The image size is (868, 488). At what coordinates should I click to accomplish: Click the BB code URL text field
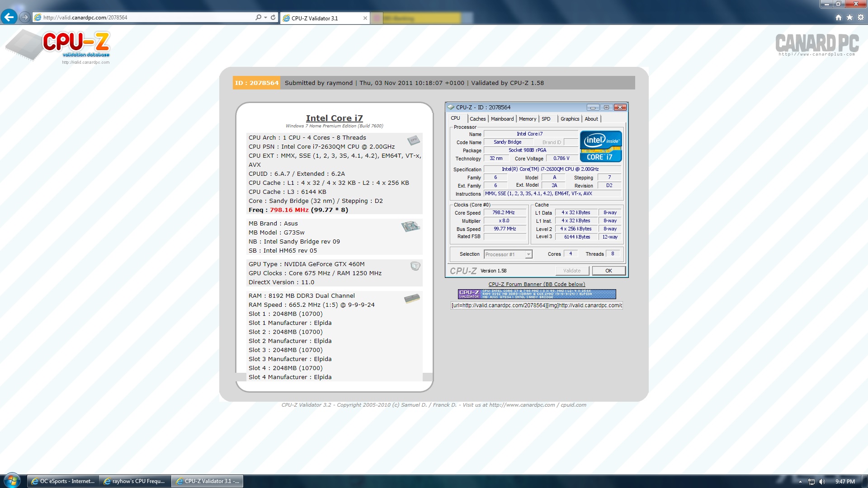pyautogui.click(x=537, y=305)
